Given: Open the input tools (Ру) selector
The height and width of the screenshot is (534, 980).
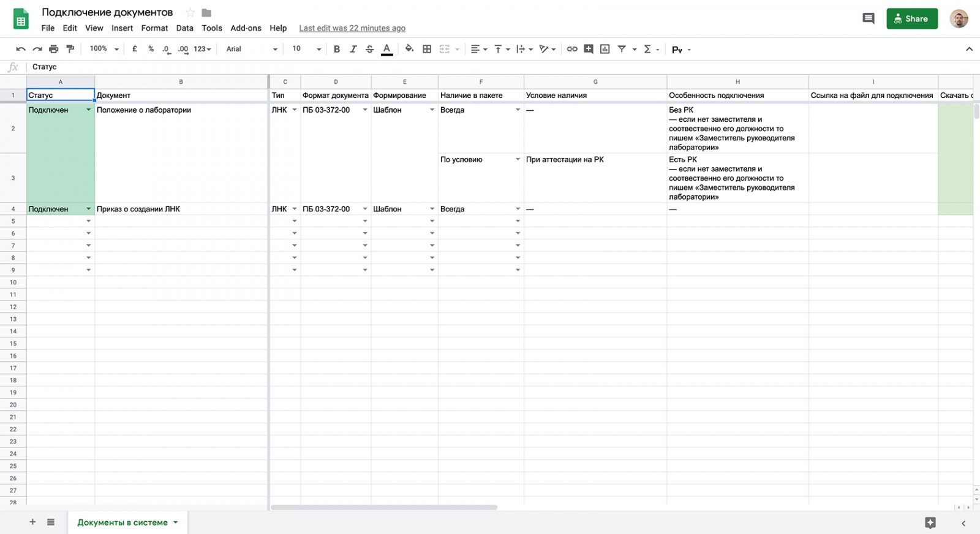Looking at the screenshot, I should [681, 50].
